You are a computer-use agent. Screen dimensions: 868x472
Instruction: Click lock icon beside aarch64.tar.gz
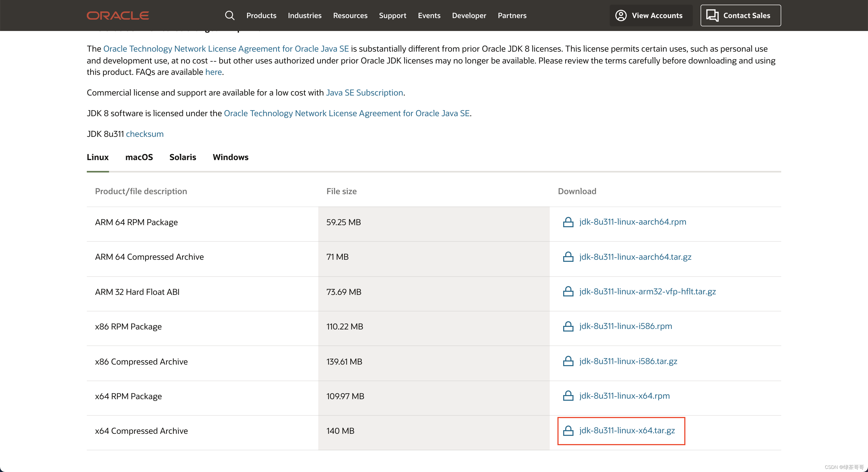click(x=568, y=257)
